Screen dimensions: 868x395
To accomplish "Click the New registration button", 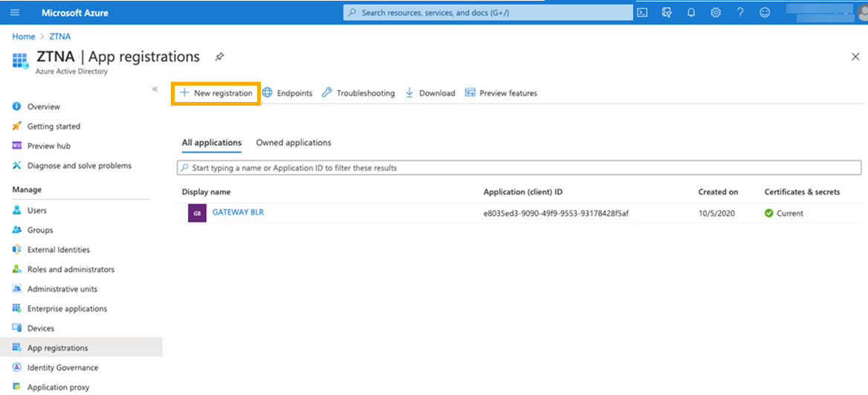I will point(216,93).
